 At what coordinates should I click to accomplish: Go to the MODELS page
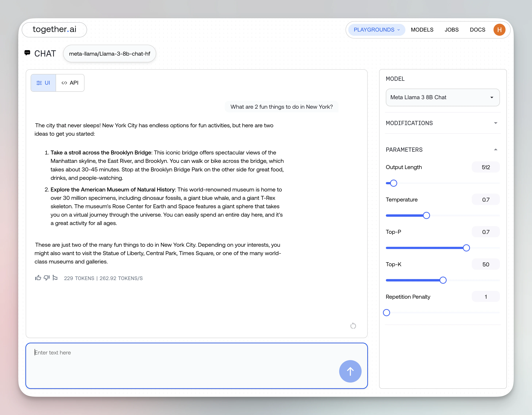(422, 30)
